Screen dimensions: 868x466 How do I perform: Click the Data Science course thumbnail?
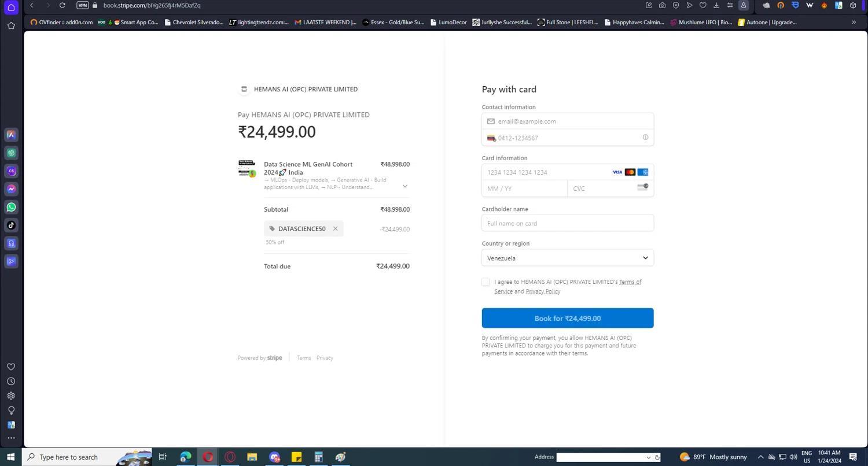(247, 168)
